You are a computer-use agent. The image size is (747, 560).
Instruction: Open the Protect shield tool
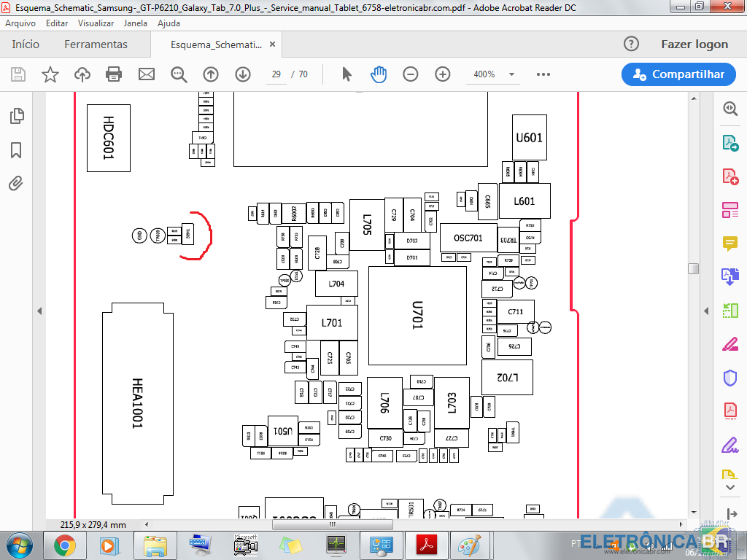tap(729, 377)
